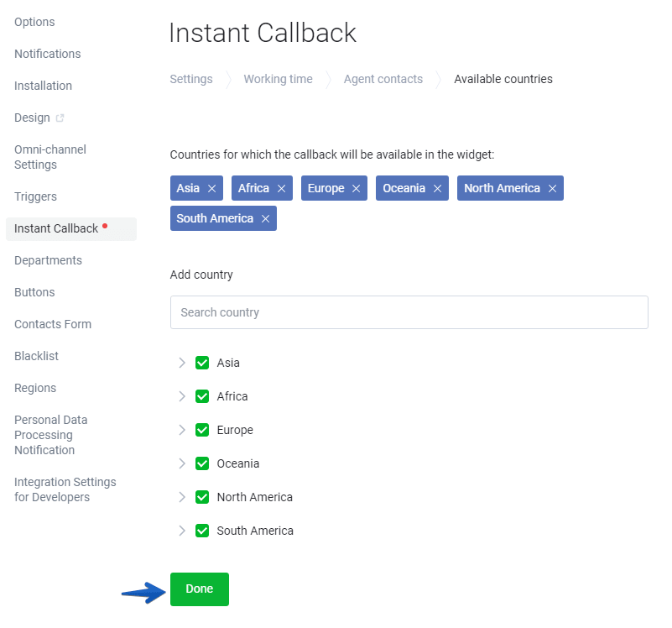Uncheck the Europe checkbox
The width and height of the screenshot is (672, 628).
pyautogui.click(x=202, y=430)
